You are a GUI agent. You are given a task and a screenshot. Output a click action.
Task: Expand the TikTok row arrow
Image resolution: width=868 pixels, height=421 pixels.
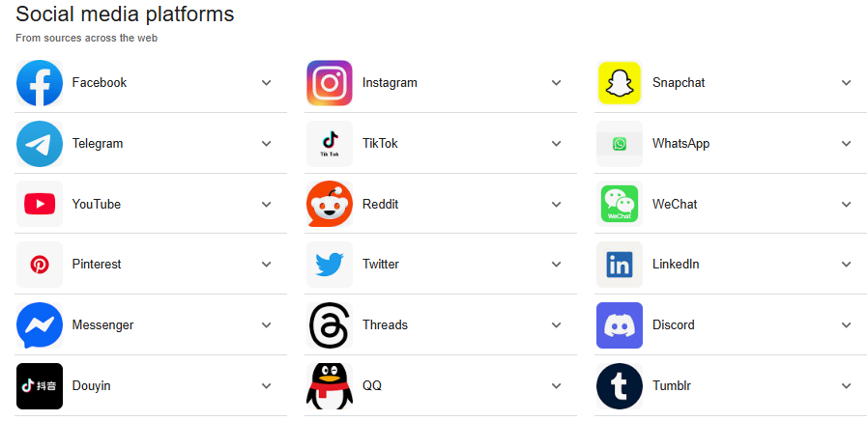click(x=557, y=144)
